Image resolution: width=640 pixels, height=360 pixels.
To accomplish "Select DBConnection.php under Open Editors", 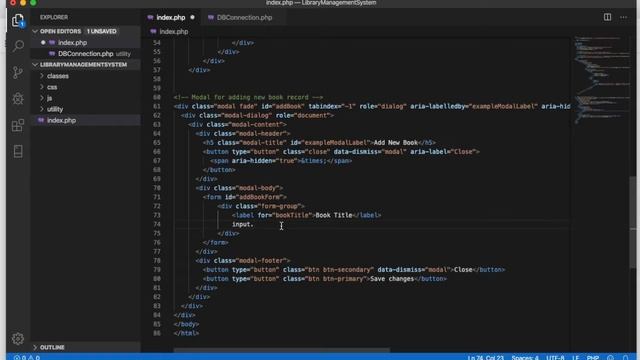I will pos(85,53).
